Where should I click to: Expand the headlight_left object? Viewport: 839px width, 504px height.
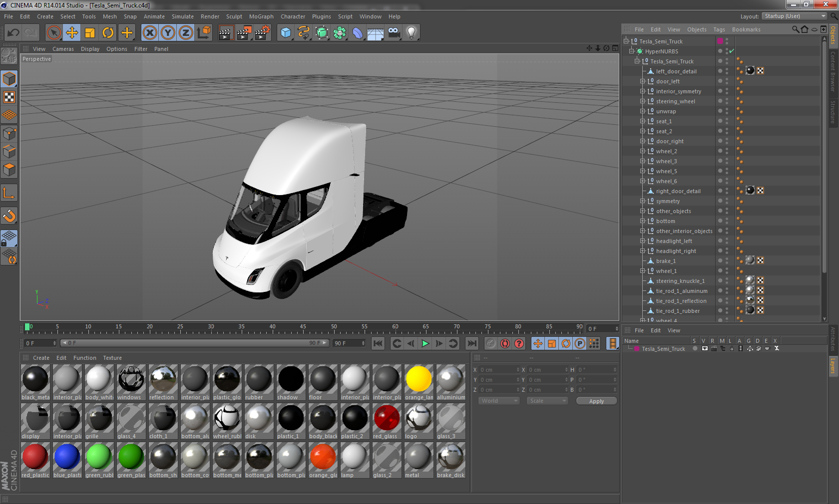coord(643,241)
